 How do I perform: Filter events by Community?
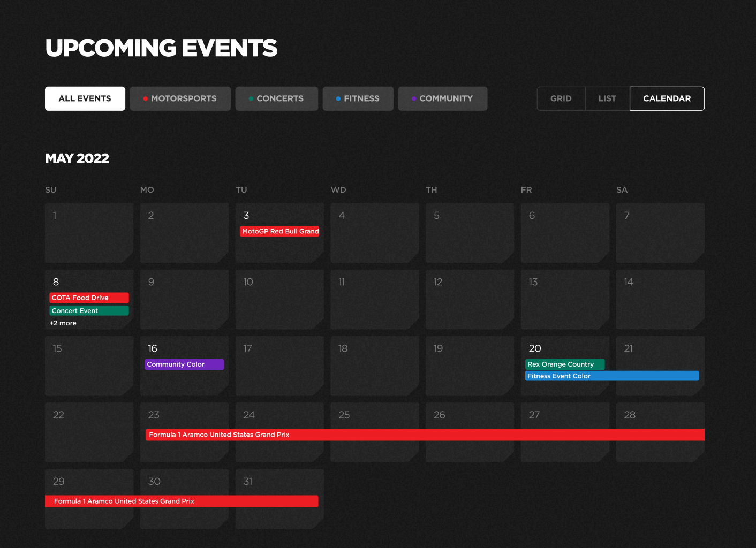pos(443,98)
